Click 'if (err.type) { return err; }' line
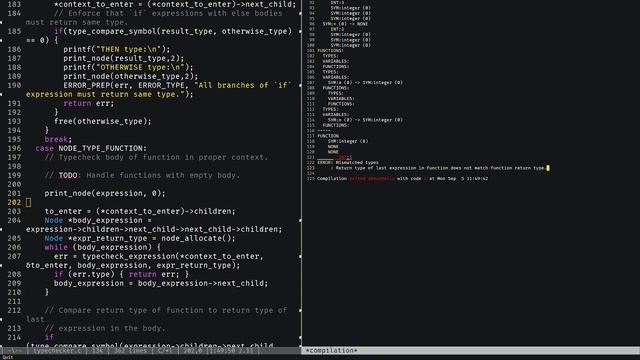The image size is (640, 360). (121, 274)
